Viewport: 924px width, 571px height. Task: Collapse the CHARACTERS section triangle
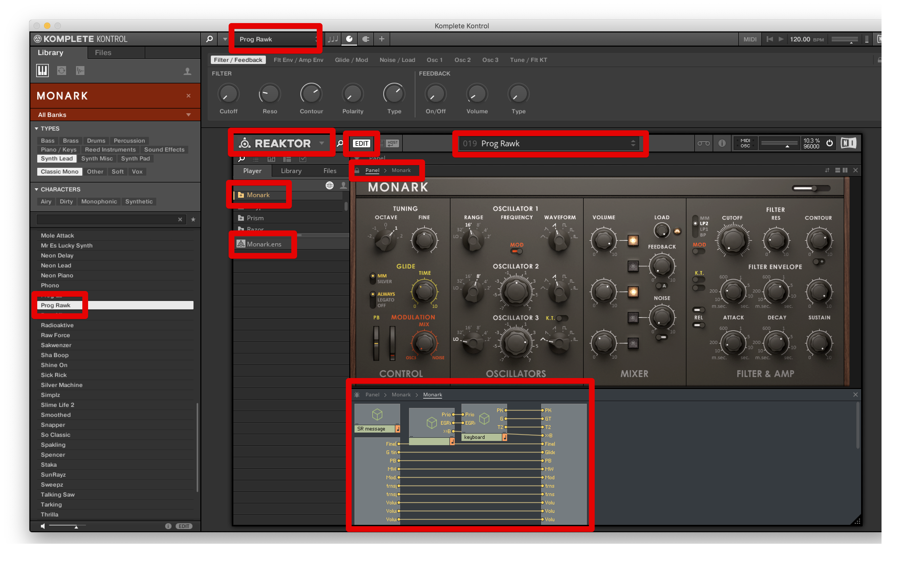tap(37, 189)
